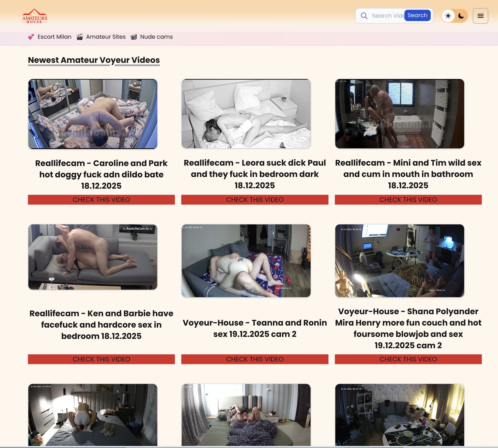Image resolution: width=498 pixels, height=448 pixels.
Task: Click Check This Video under Shana Polyander title
Action: (408, 359)
